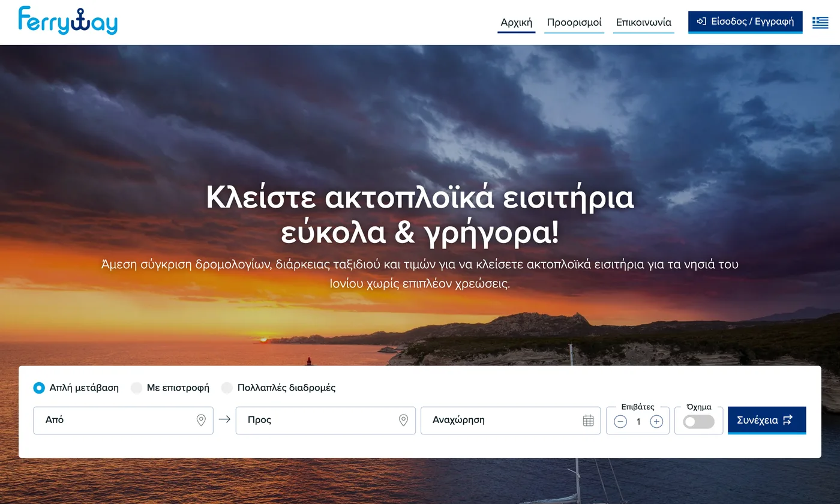Viewport: 840px width, 504px height.
Task: Select the Με επιστροφή radio option
Action: (136, 388)
